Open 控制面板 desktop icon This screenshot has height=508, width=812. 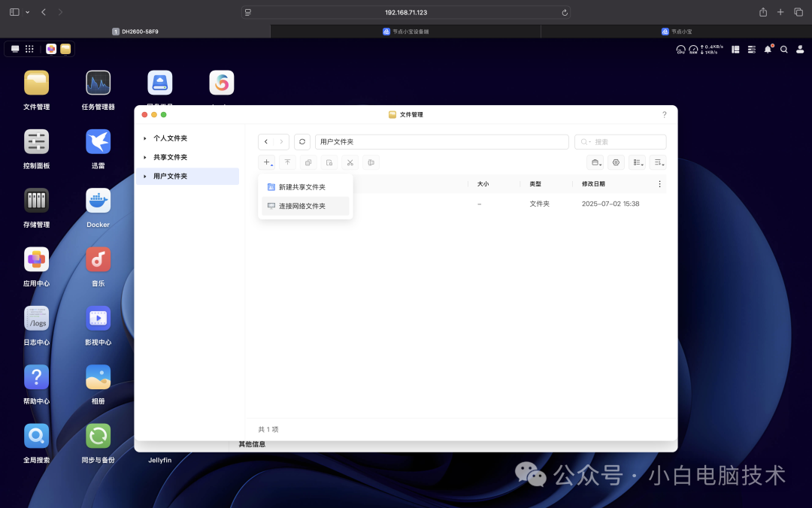(x=36, y=142)
